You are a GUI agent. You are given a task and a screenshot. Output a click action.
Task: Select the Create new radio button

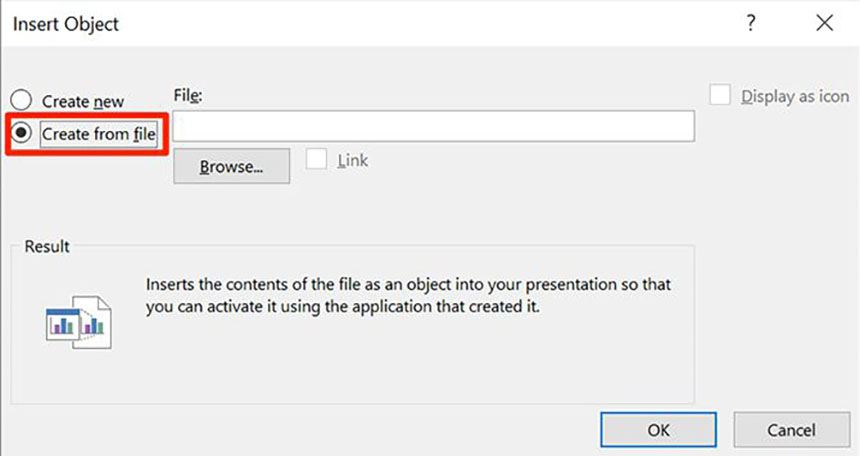[21, 101]
